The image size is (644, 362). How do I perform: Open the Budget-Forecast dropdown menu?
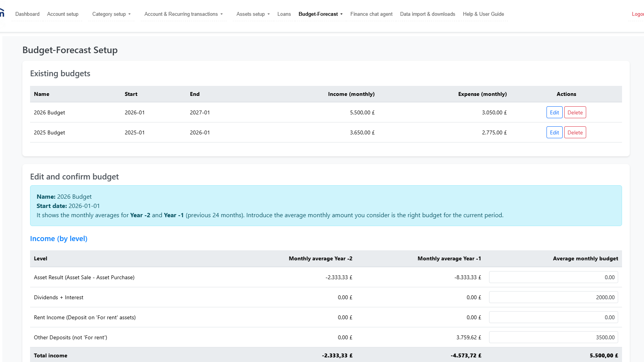click(320, 14)
